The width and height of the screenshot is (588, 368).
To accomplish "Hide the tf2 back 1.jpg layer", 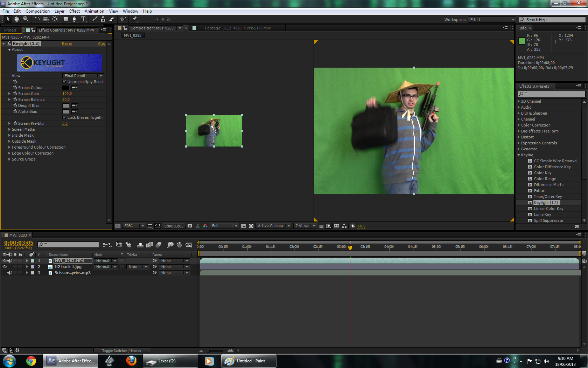I will [5, 267].
